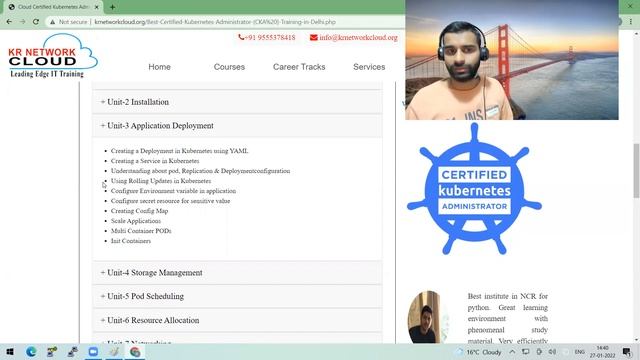Screen dimensions: 640x360
Task: Open the Courses menu item
Action: click(x=229, y=67)
